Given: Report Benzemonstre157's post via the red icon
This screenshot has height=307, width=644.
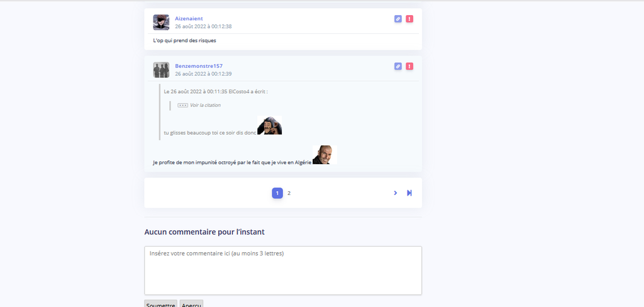Looking at the screenshot, I should coord(409,66).
